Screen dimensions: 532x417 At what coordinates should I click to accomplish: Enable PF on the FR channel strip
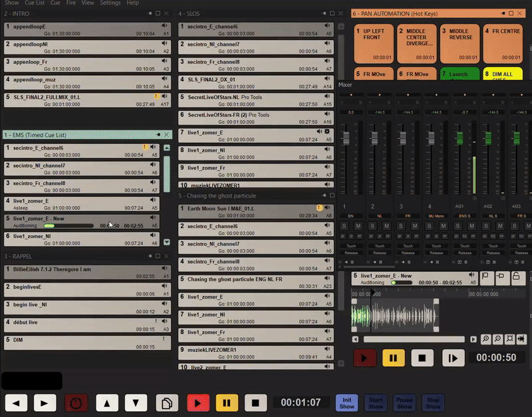pyautogui.click(x=416, y=237)
